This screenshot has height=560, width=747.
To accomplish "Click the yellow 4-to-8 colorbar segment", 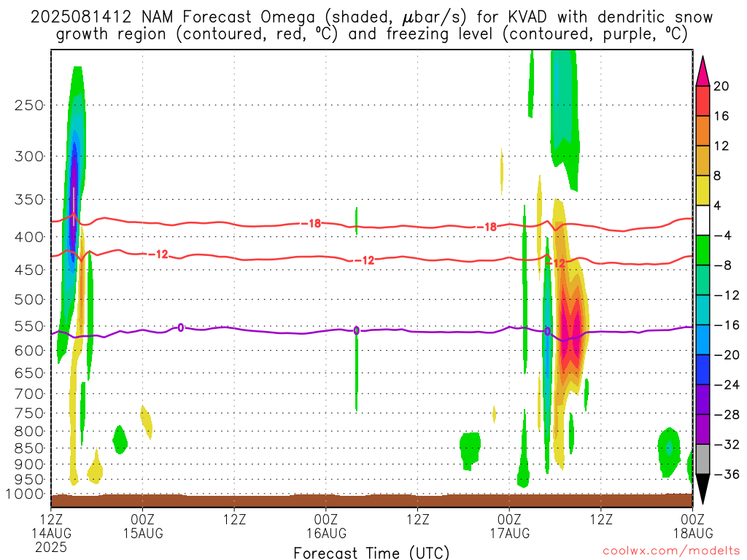I will click(x=703, y=191).
